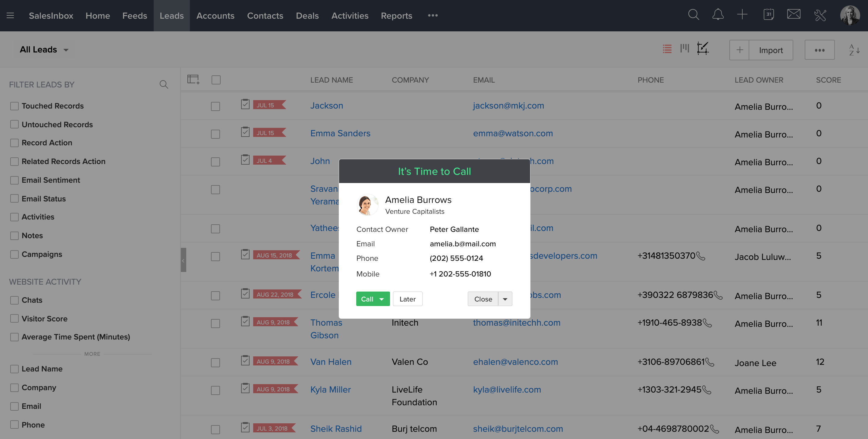Expand the All Leads view dropdown
Screen dimensions: 868x439
(66, 50)
